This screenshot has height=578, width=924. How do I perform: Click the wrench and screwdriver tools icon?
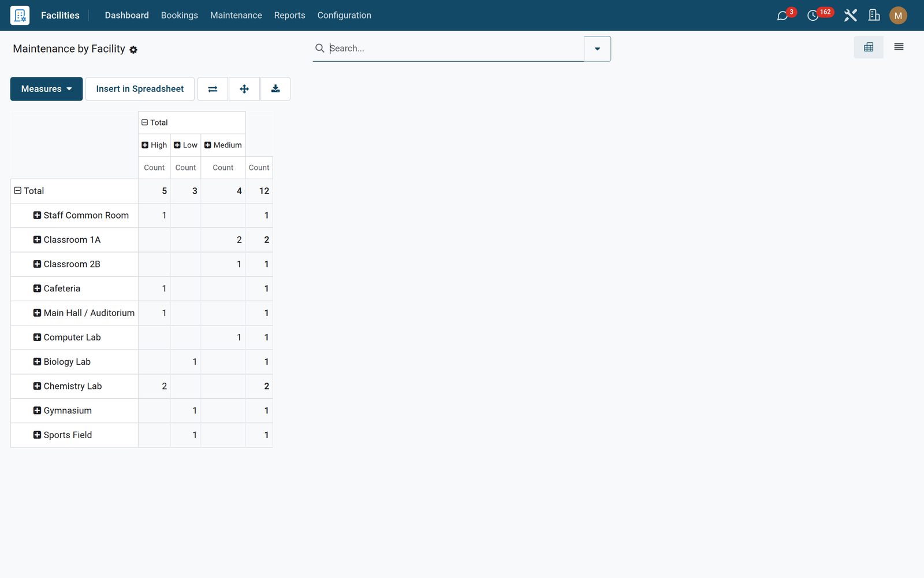(850, 16)
